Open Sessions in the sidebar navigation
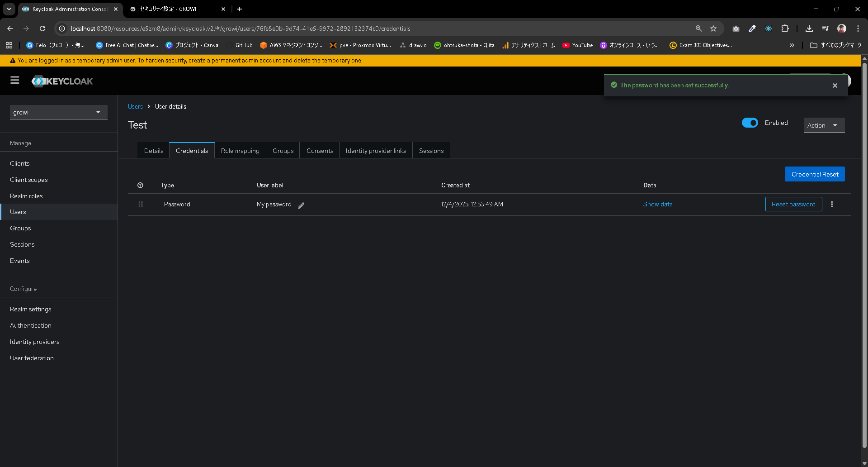The width and height of the screenshot is (868, 467). tap(59, 244)
